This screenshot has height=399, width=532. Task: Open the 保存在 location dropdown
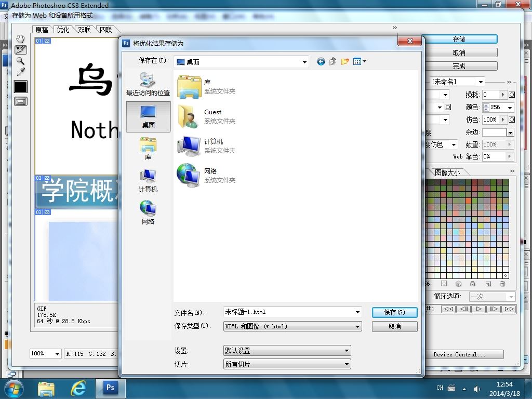(304, 62)
